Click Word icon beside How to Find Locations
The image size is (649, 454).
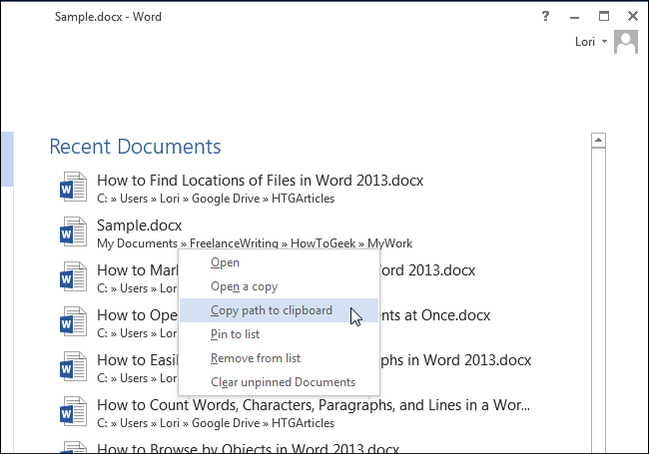pos(73,187)
